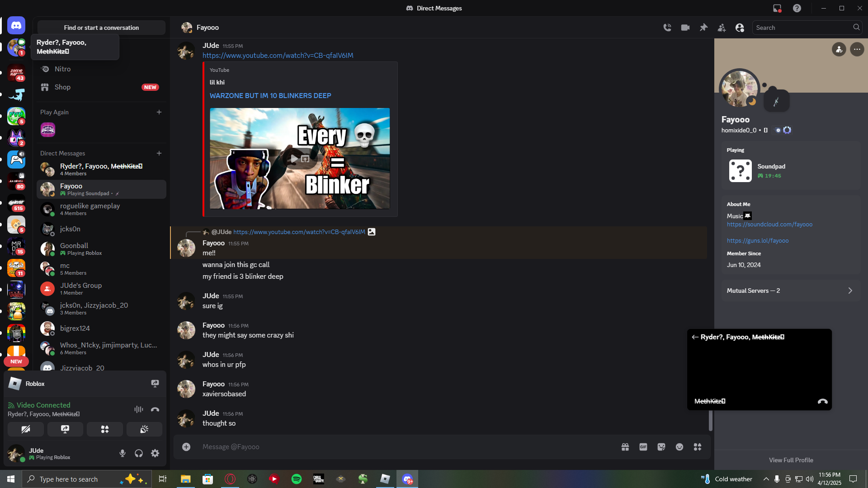The width and height of the screenshot is (868, 488).
Task: Open Help from title bar
Action: (x=797, y=8)
